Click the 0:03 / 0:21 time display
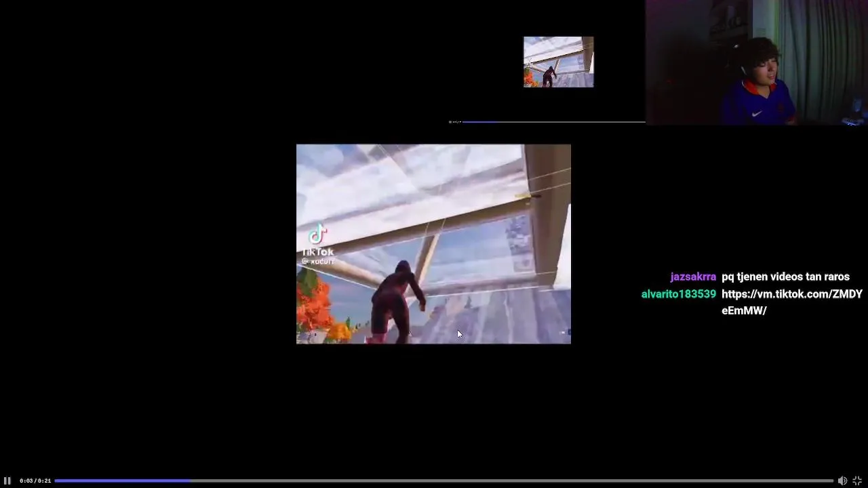Screen dimensions: 868x488 [35, 481]
